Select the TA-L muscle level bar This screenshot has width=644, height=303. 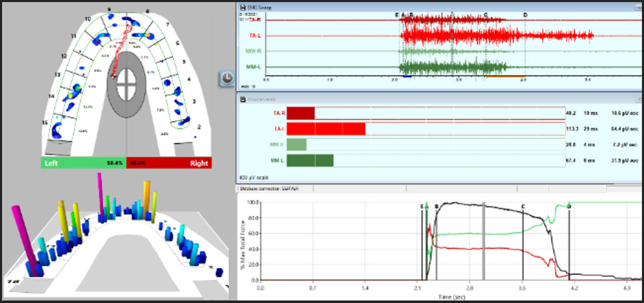[326, 129]
